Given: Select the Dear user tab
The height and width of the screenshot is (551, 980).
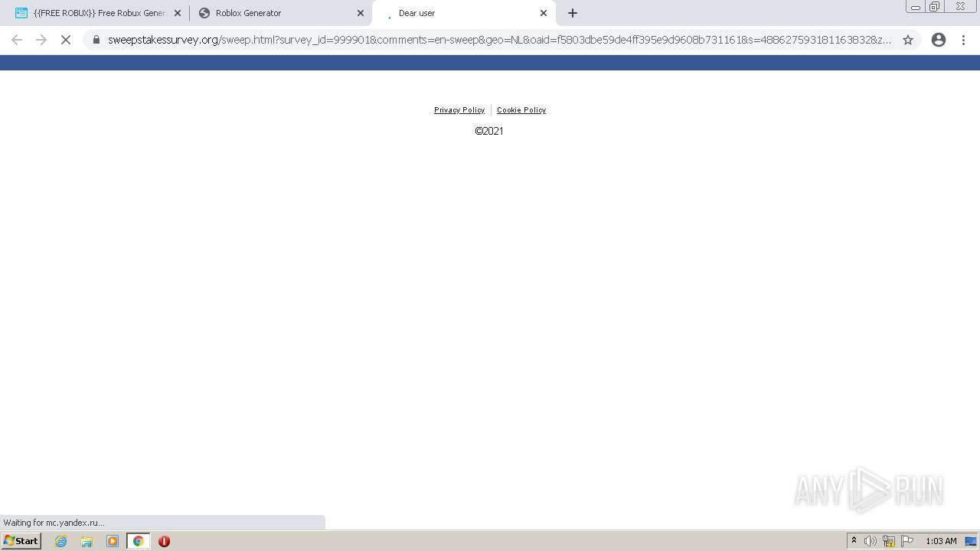Looking at the screenshot, I should point(463,13).
